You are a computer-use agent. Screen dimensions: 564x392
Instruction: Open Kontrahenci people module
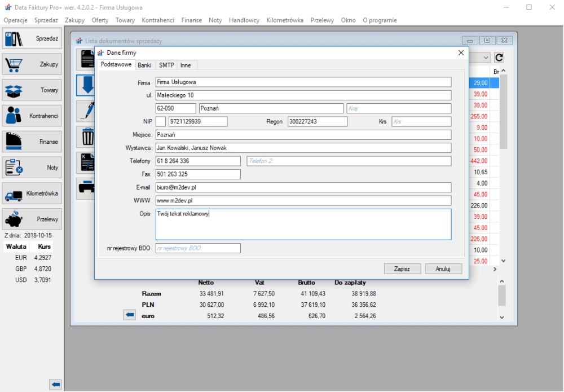point(32,116)
